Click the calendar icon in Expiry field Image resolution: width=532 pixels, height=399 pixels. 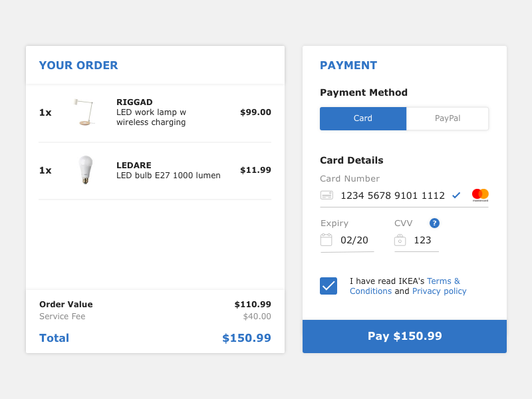pyautogui.click(x=327, y=240)
